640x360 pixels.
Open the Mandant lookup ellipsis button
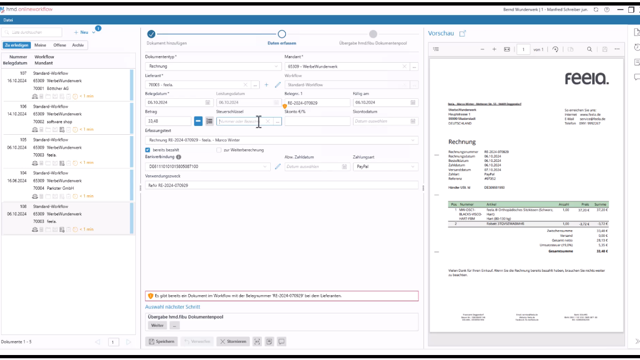[414, 67]
